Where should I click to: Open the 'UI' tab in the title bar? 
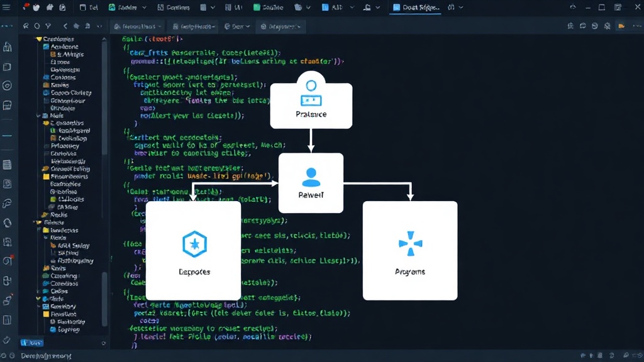[x=234, y=8]
